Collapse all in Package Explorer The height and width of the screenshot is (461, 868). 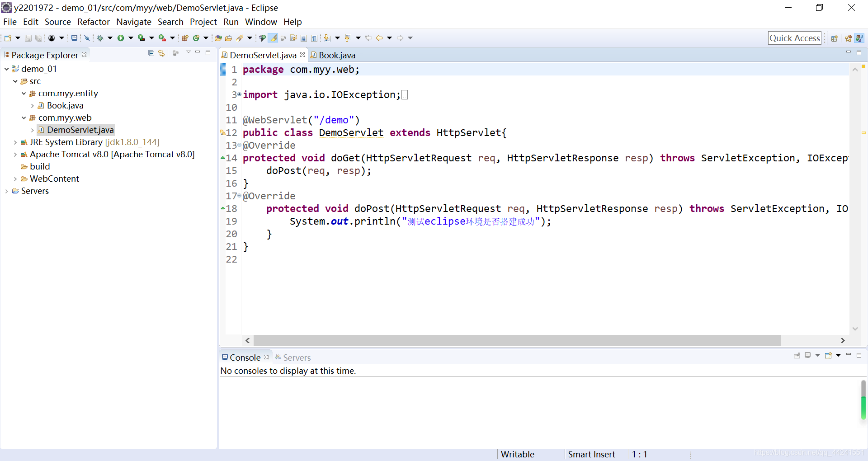(151, 53)
